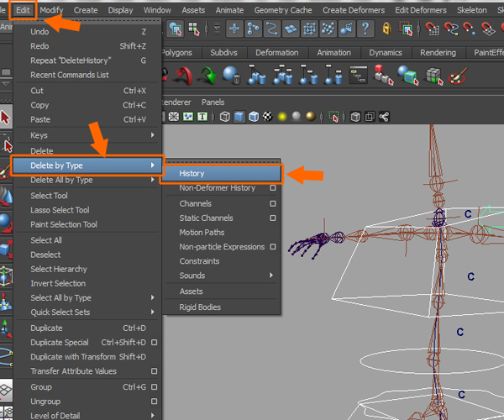Click Undo in the Edit menu
This screenshot has width=504, height=420.
[87, 31]
